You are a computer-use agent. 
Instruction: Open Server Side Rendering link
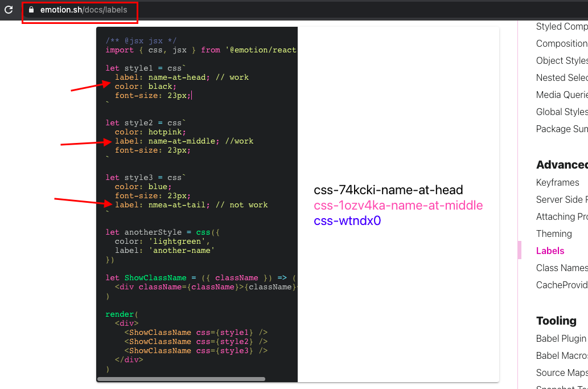click(x=562, y=199)
